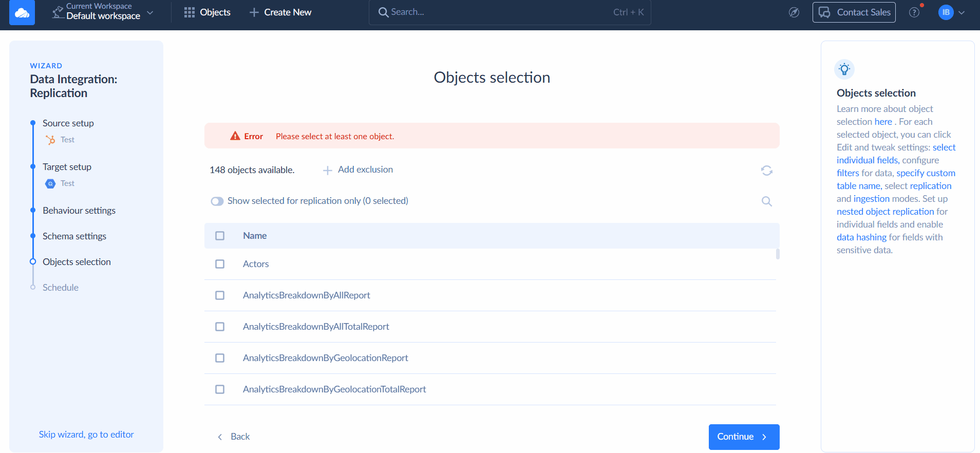980x453 pixels.
Task: Click the Back button
Action: pos(234,437)
